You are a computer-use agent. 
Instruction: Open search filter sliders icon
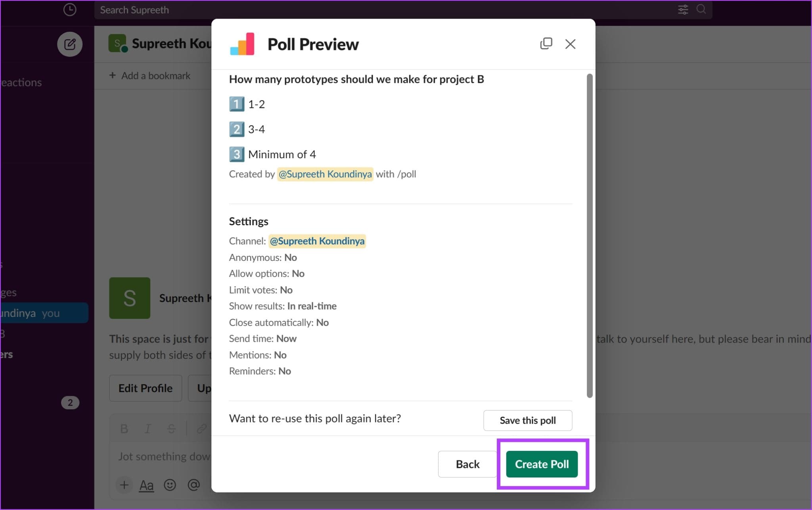tap(683, 10)
